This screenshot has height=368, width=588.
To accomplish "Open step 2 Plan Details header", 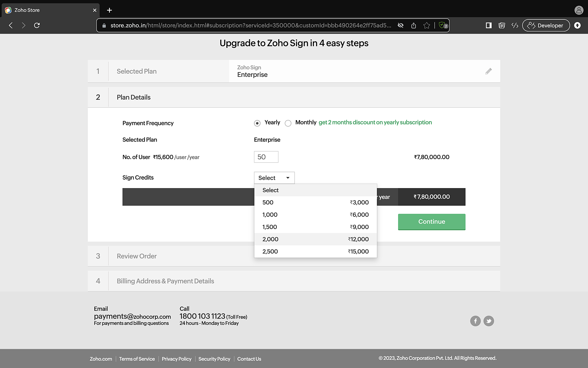I will pos(294,97).
